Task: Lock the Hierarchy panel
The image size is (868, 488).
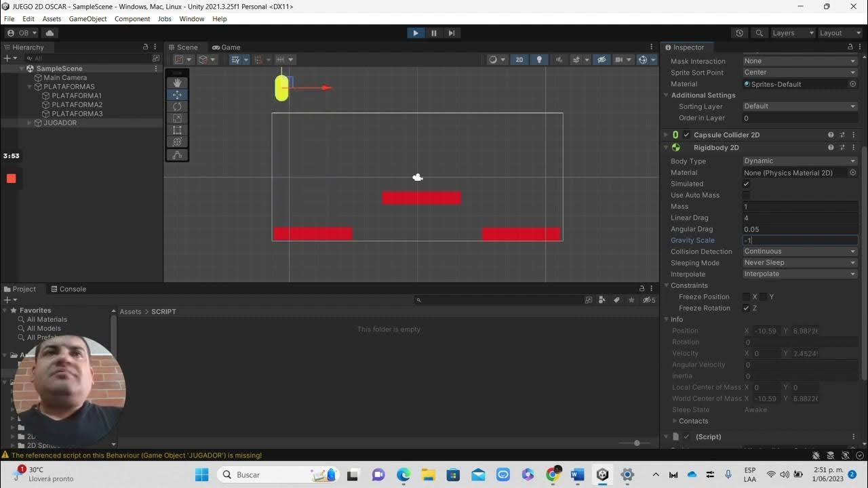Action: pyautogui.click(x=145, y=47)
